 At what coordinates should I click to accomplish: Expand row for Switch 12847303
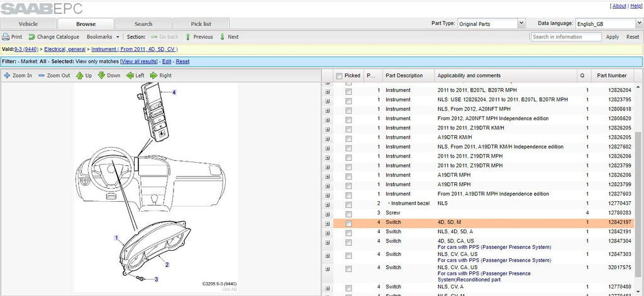(327, 256)
